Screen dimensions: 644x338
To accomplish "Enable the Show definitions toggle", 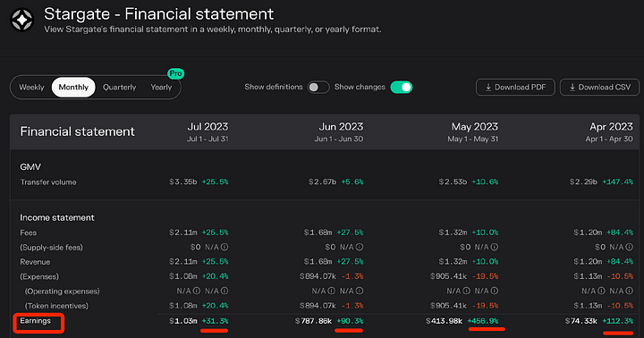I will (x=318, y=87).
